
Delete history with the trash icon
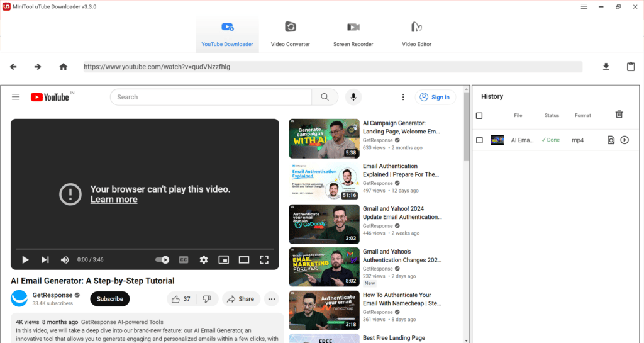[x=619, y=115]
